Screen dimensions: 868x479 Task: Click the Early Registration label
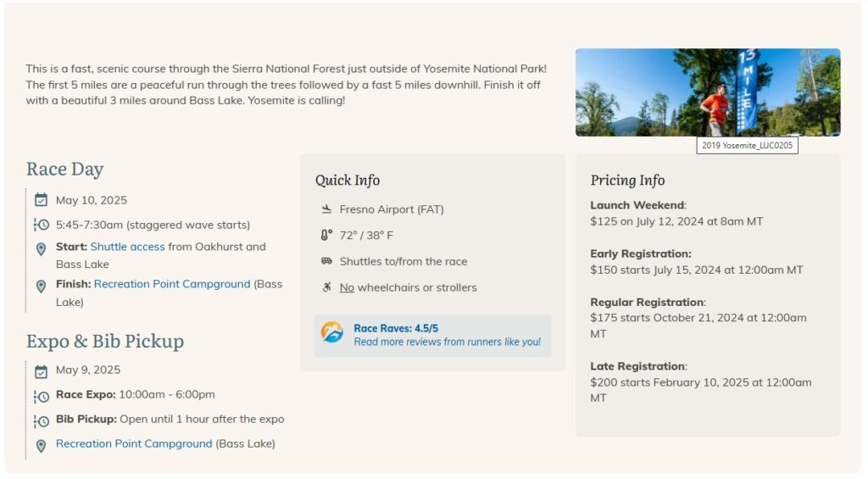coord(641,253)
